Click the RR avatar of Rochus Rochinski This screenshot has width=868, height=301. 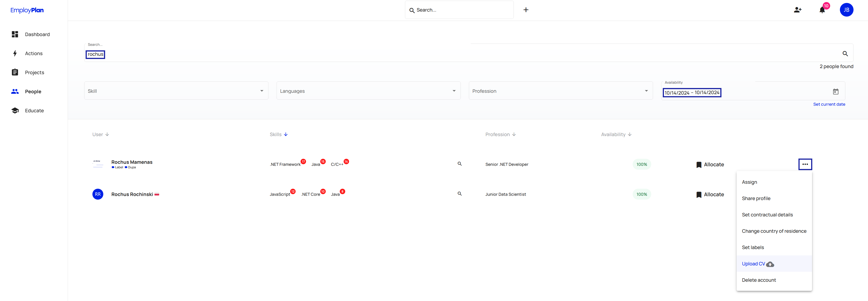(98, 194)
